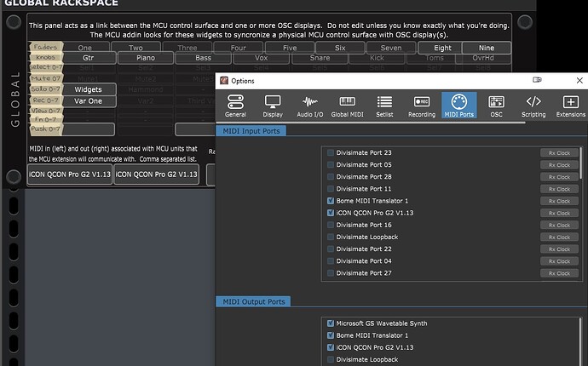Click the top-right rack screw in Global Rackspace
Screen dimensions: 588x366
525,22
